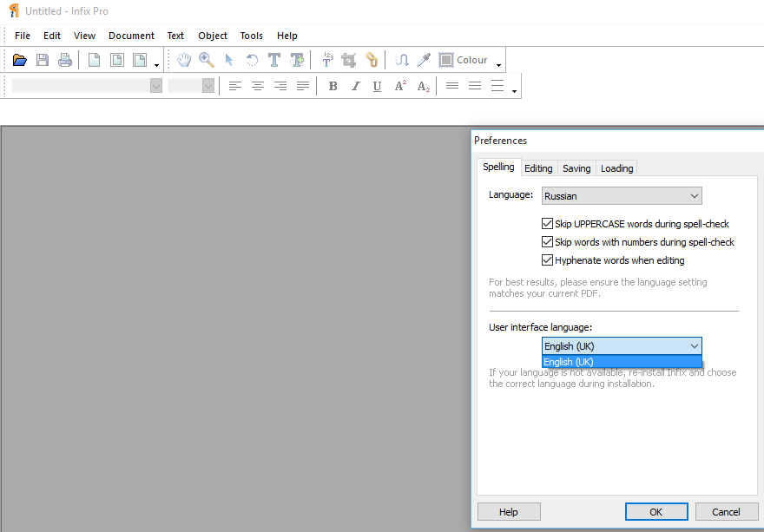
Task: Expand the Colour toolbar dropdown arrow
Action: [x=499, y=64]
